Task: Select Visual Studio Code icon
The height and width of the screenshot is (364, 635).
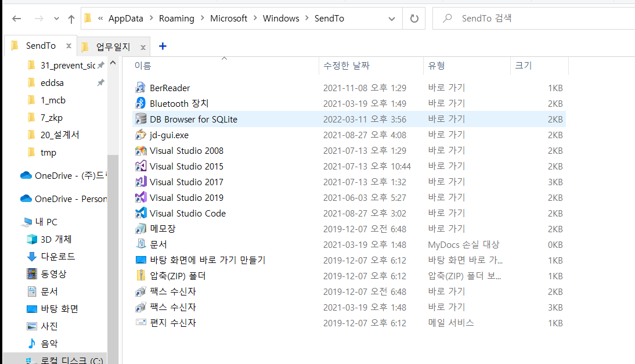Action: click(140, 213)
